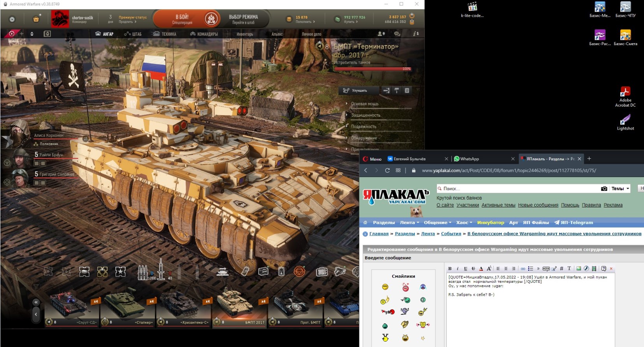Select the Хризантема-С vehicle thumbnail
644x347 pixels.
[184, 309]
